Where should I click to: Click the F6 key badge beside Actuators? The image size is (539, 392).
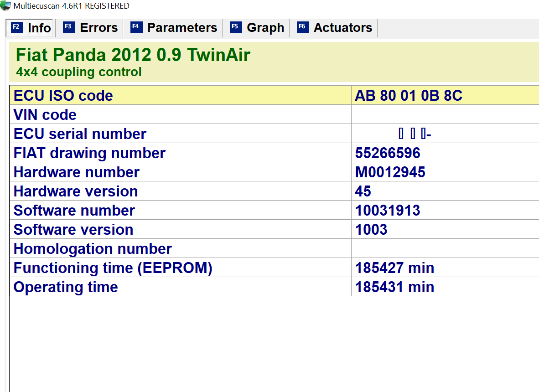302,27
